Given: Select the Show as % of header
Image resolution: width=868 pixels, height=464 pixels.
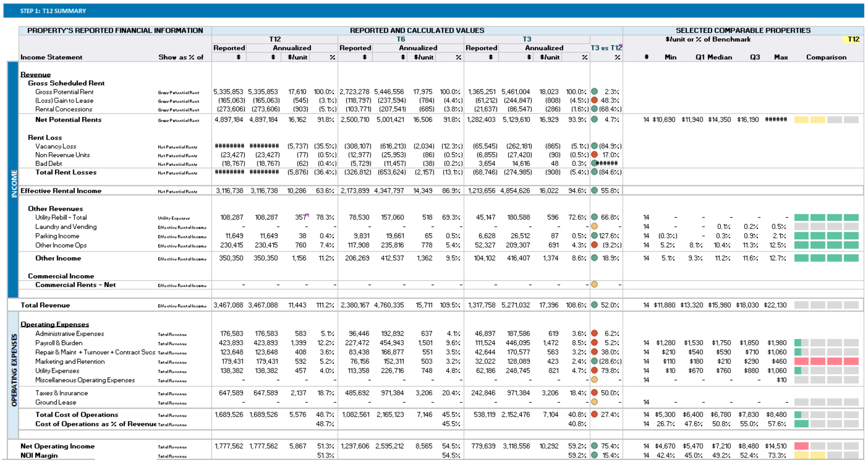Looking at the screenshot, I should point(181,57).
